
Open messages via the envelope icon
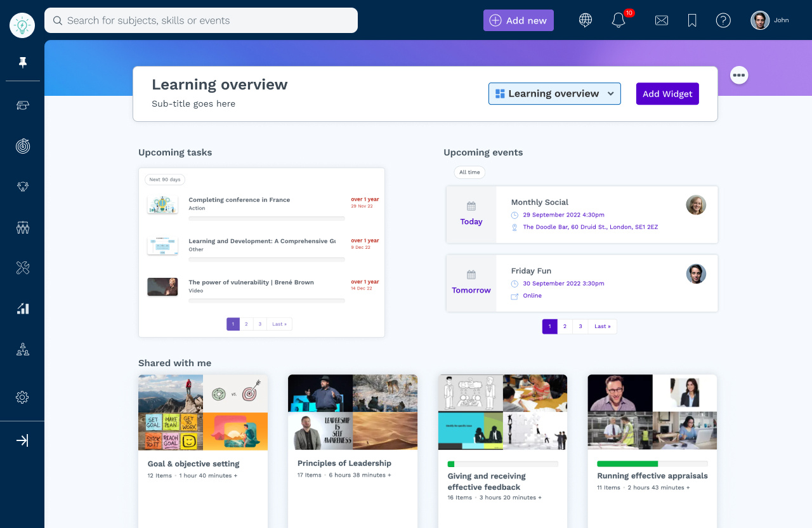[661, 20]
